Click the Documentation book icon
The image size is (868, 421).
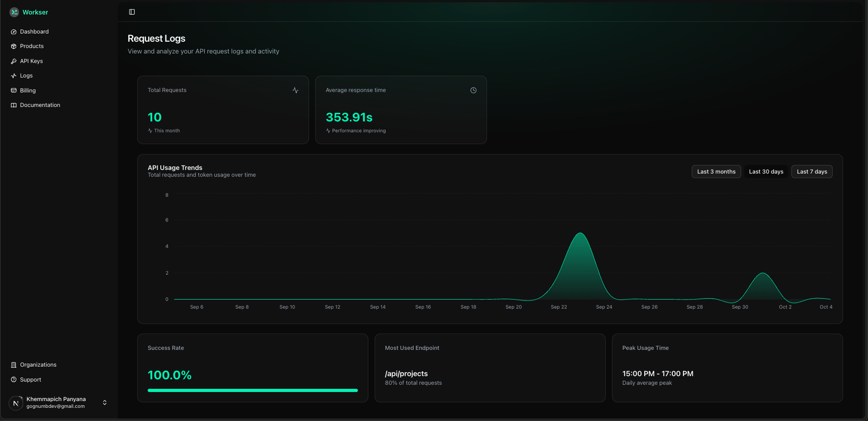point(14,105)
